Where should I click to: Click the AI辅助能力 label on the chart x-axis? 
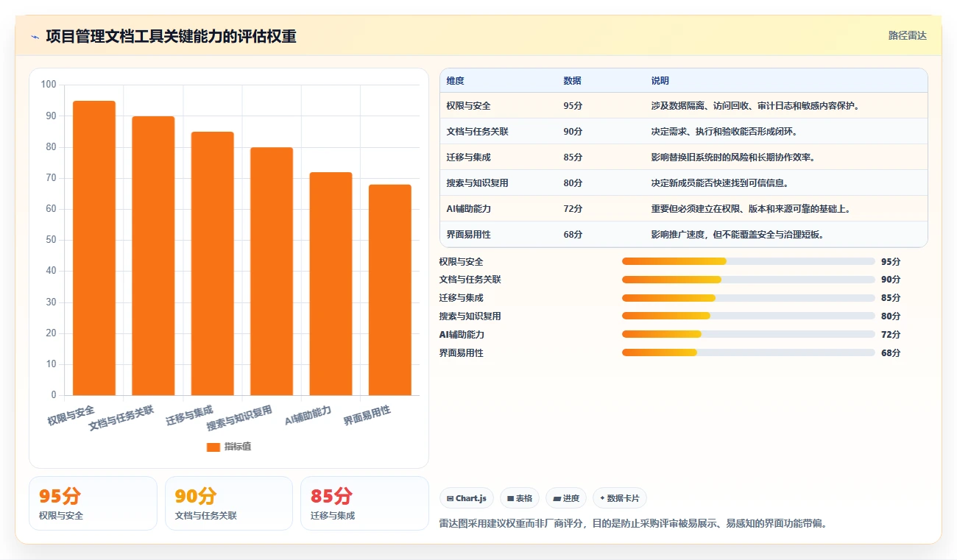click(308, 416)
